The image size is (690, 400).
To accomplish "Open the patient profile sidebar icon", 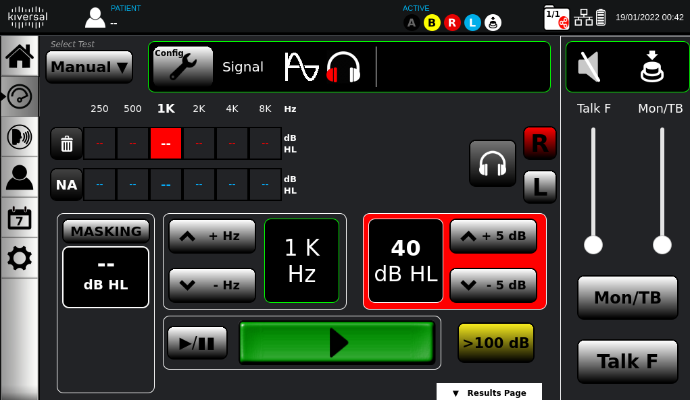I will 19,177.
